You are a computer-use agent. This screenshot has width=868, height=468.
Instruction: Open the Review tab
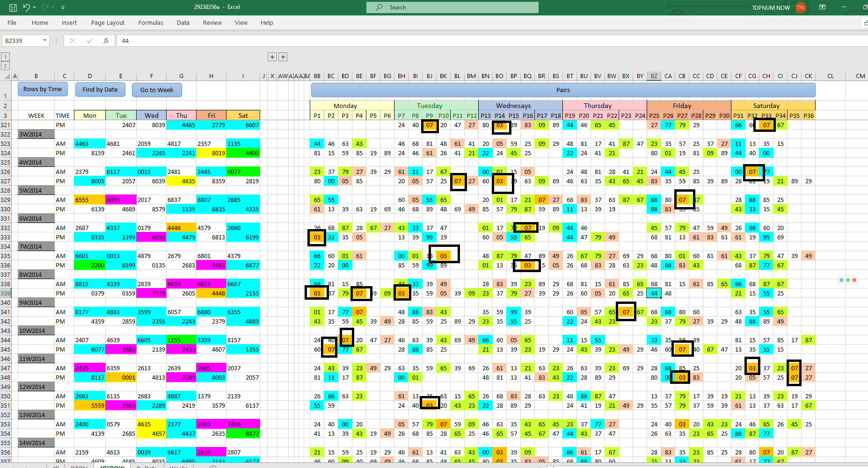click(212, 22)
